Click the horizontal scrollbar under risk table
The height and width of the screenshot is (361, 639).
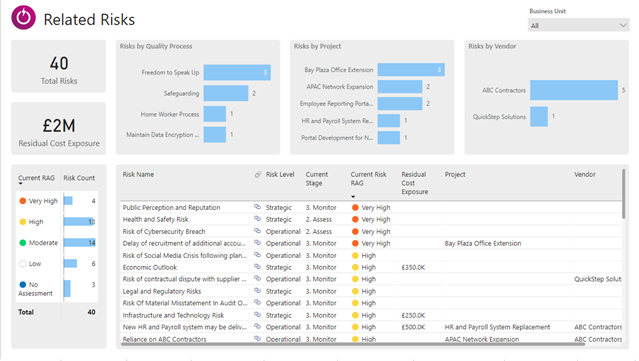click(353, 344)
